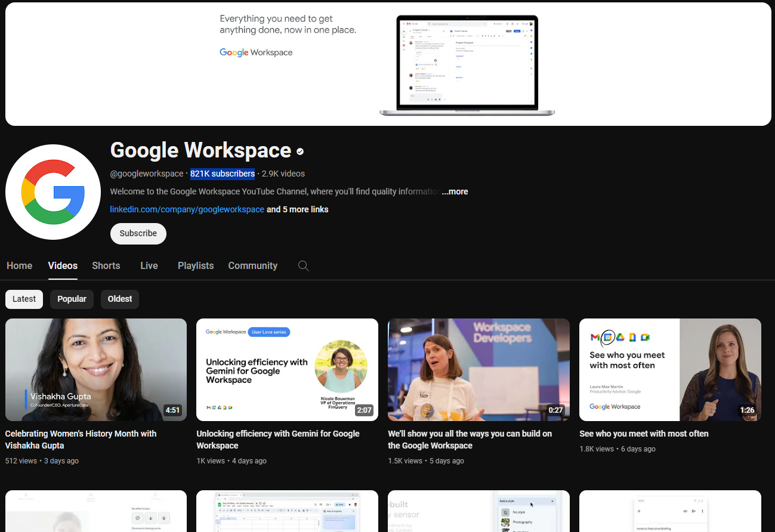775x532 pixels.
Task: Click the Subscribe button
Action: (x=138, y=233)
